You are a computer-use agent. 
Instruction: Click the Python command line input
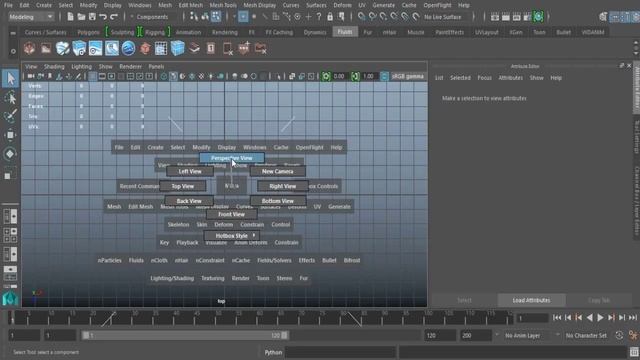(340, 352)
